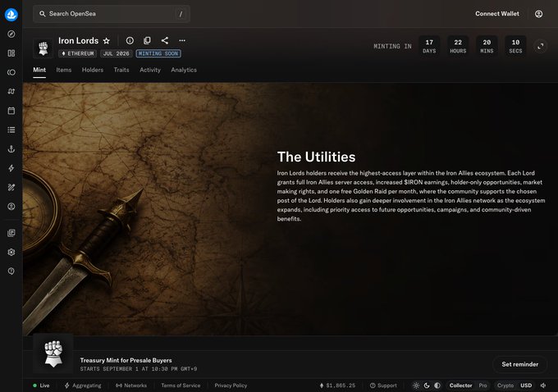558x392 pixels.
Task: Open the lightning bolt icon in sidebar
Action: click(x=11, y=168)
